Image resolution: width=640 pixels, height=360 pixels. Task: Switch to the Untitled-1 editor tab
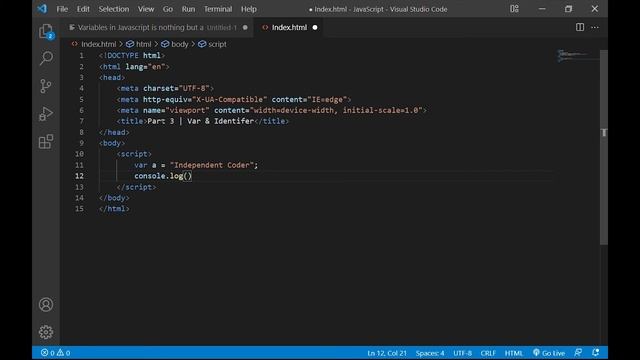point(158,27)
